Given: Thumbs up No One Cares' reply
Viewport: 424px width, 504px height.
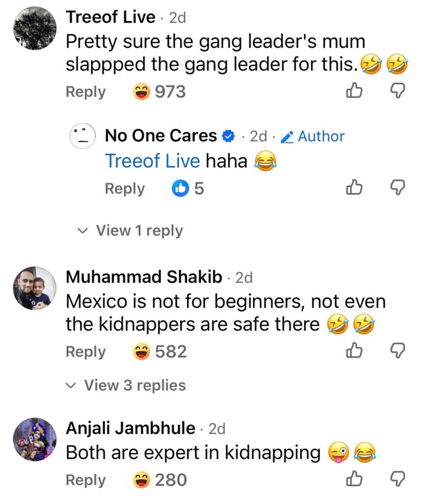Looking at the screenshot, I should click(x=354, y=188).
